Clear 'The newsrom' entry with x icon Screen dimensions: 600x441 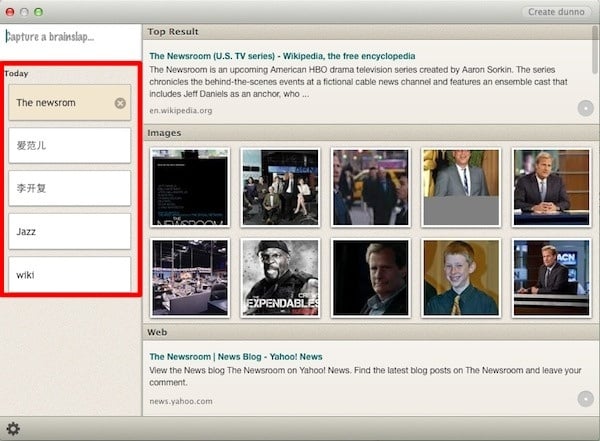(120, 103)
